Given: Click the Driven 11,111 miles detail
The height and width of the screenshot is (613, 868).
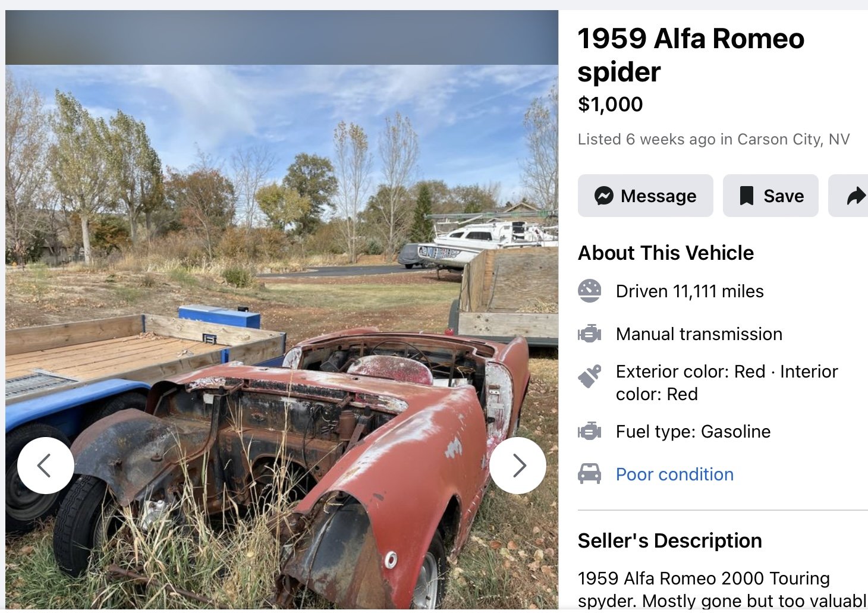Looking at the screenshot, I should click(x=690, y=291).
